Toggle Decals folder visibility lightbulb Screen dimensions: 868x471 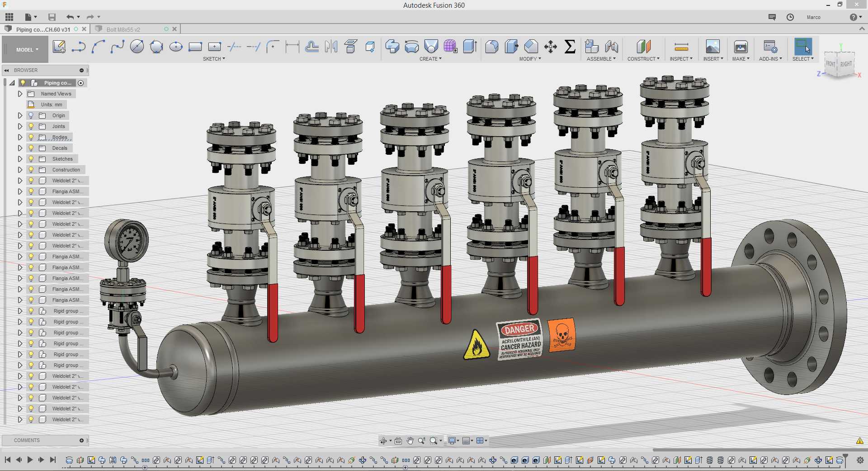coord(31,148)
